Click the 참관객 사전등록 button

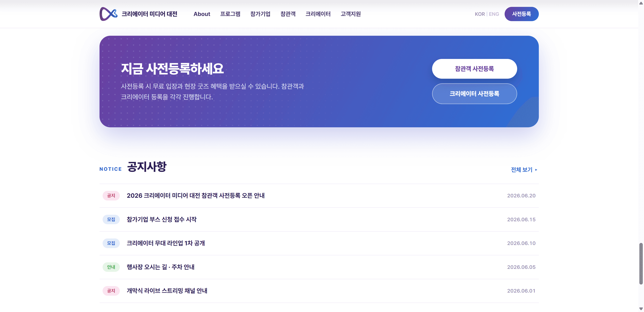point(474,69)
